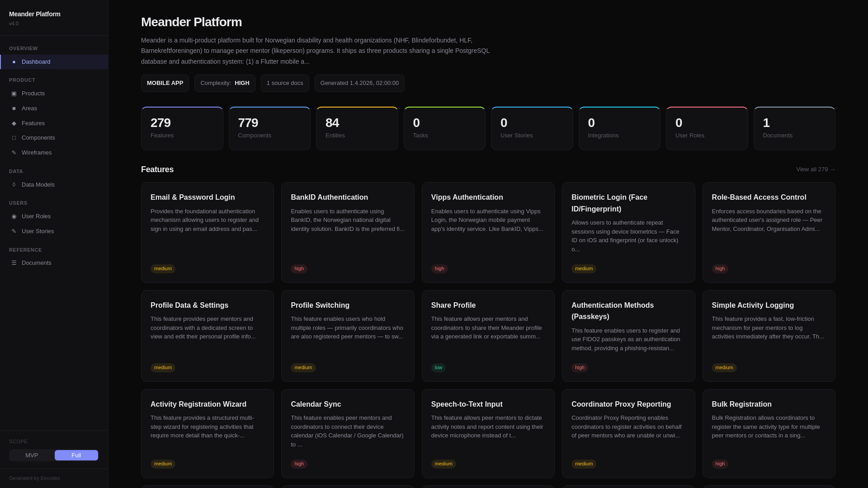Image resolution: width=868 pixels, height=488 pixels.
Task: Open Biometric Login feature card
Action: [x=628, y=232]
